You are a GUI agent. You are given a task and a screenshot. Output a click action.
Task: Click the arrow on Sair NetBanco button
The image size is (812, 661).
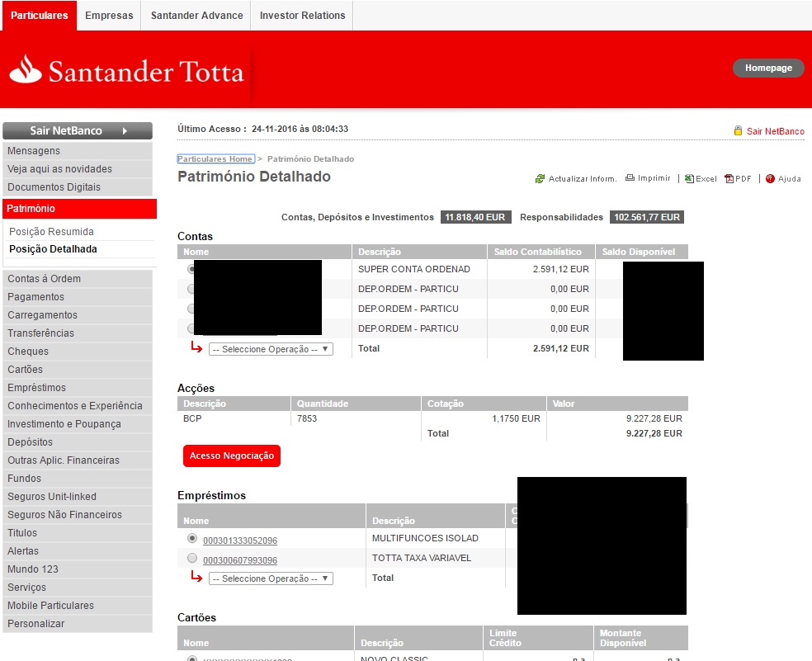[125, 131]
